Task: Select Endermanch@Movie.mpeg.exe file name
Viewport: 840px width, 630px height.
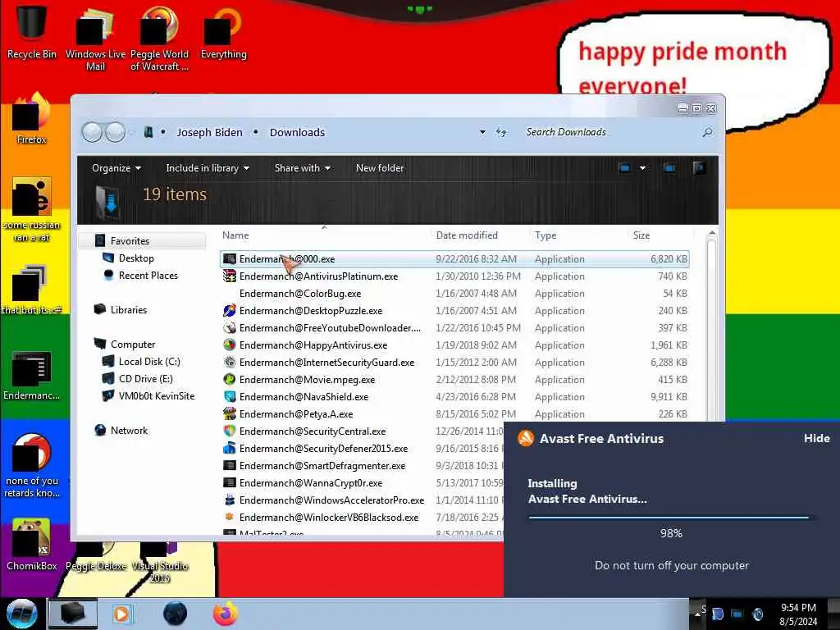Action: [x=307, y=380]
